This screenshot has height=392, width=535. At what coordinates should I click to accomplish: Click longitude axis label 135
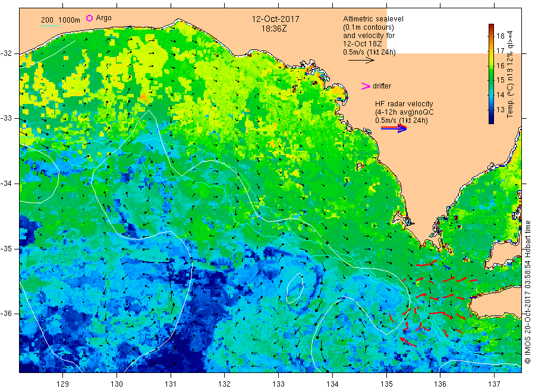386,384
